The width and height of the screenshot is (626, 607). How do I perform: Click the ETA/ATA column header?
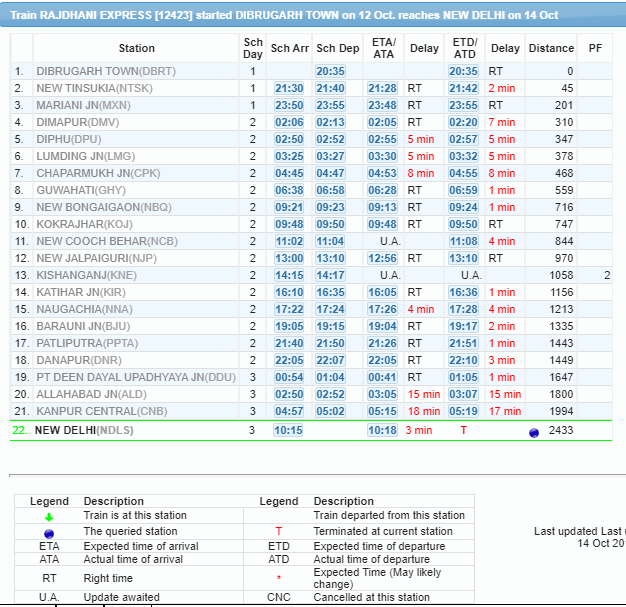coord(384,48)
